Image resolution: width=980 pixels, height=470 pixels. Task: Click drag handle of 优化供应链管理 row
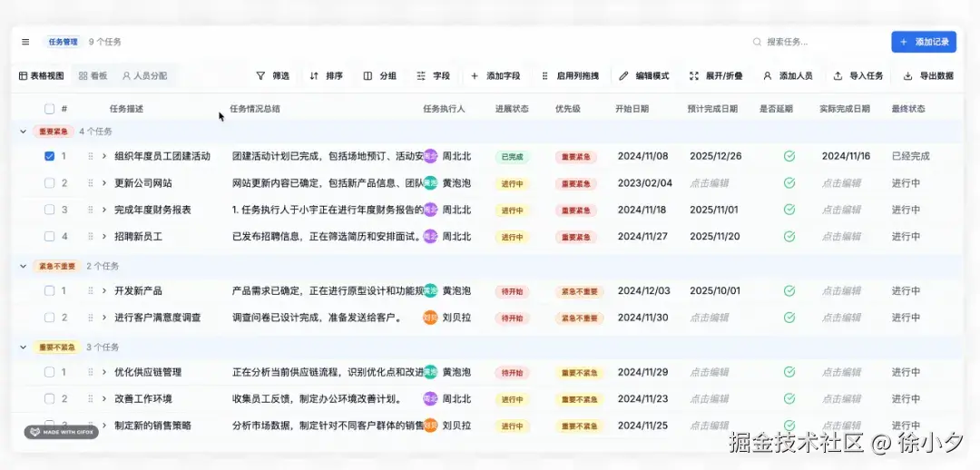[91, 372]
